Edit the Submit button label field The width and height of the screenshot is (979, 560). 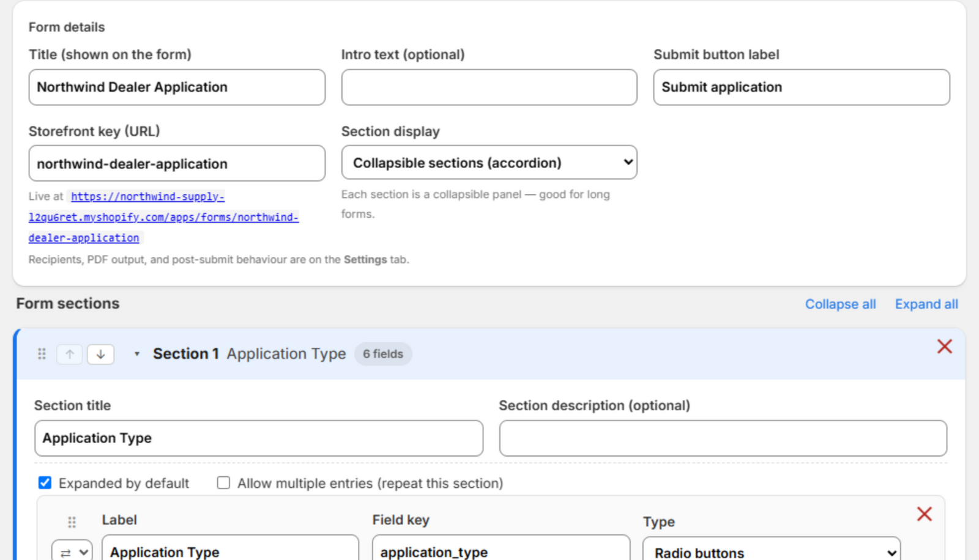pos(802,87)
